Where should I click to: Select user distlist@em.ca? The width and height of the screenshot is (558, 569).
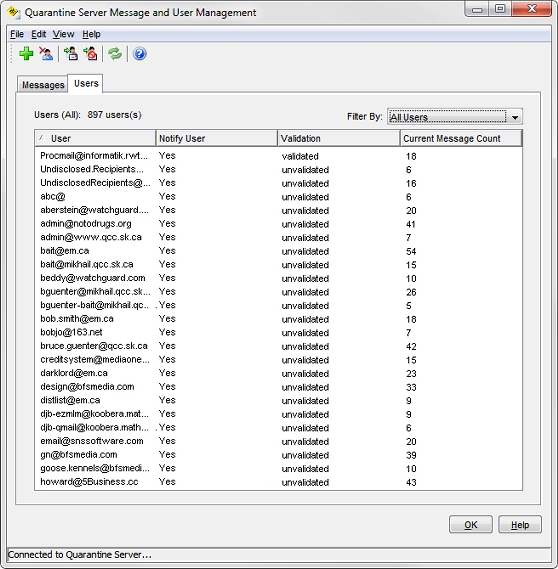click(x=279, y=400)
